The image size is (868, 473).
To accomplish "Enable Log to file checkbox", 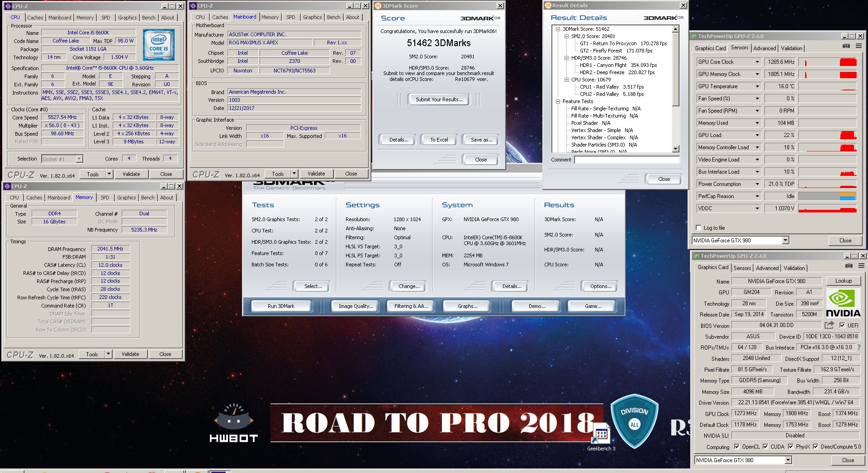I will coord(699,228).
